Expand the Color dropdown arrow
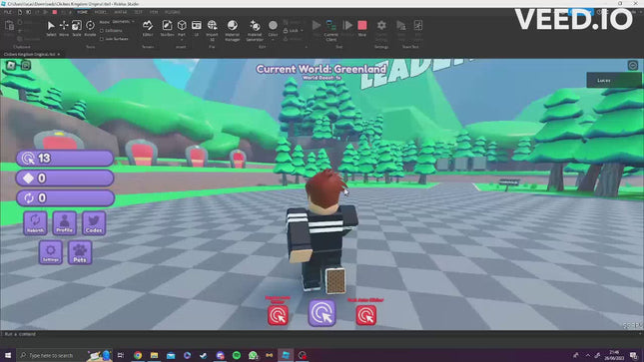644x362 pixels. point(273,40)
